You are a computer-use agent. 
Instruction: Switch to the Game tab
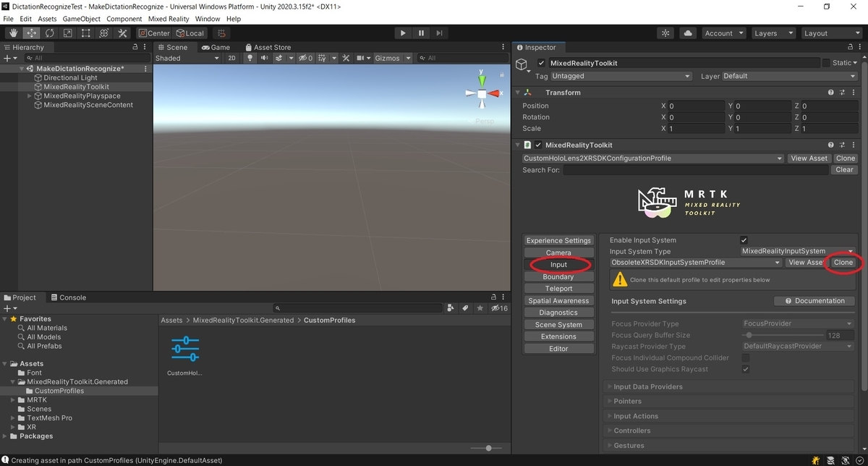click(215, 47)
